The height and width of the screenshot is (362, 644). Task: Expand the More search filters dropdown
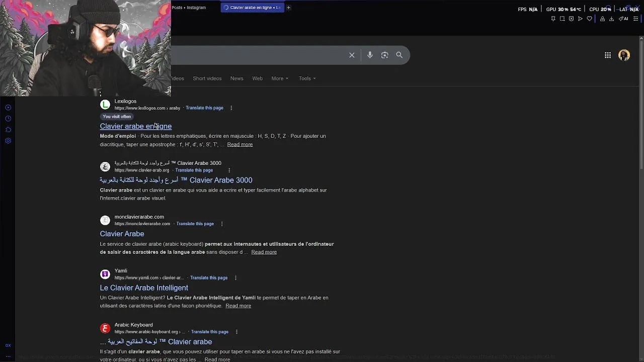(x=280, y=78)
